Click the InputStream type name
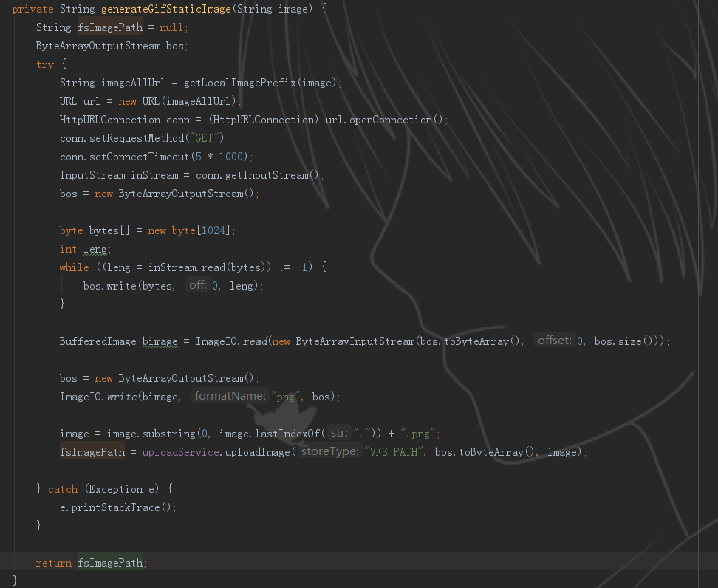 (x=92, y=175)
